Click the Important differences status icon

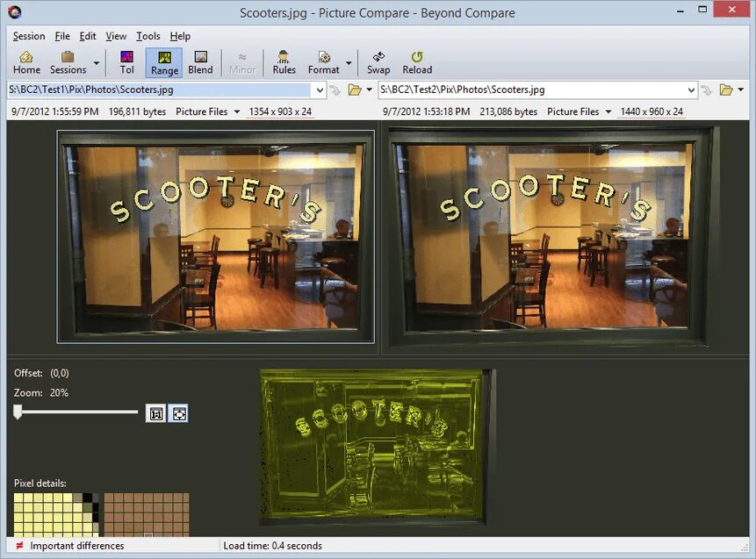click(x=20, y=546)
